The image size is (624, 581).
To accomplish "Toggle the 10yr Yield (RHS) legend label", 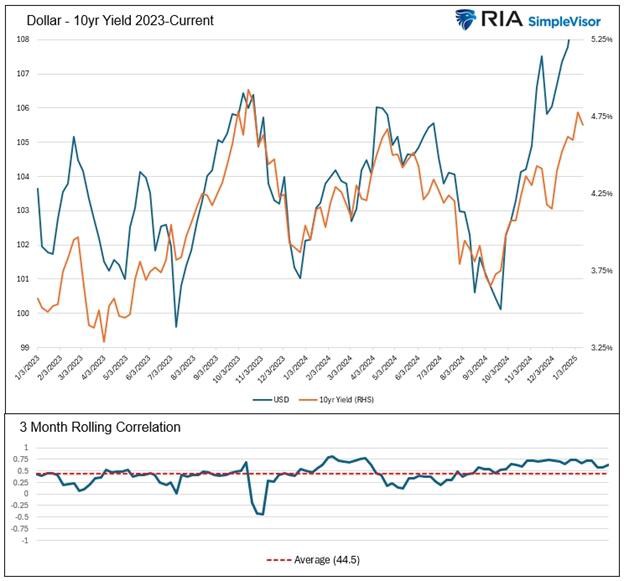I will click(x=343, y=397).
